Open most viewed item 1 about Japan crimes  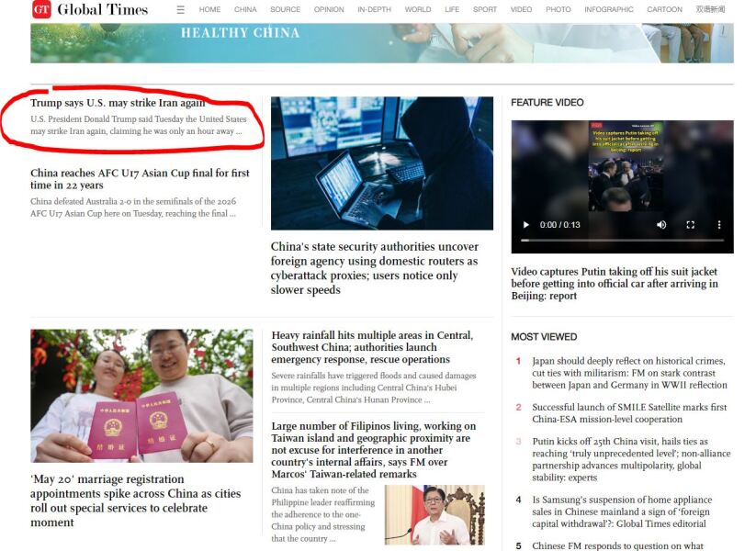[x=629, y=373]
